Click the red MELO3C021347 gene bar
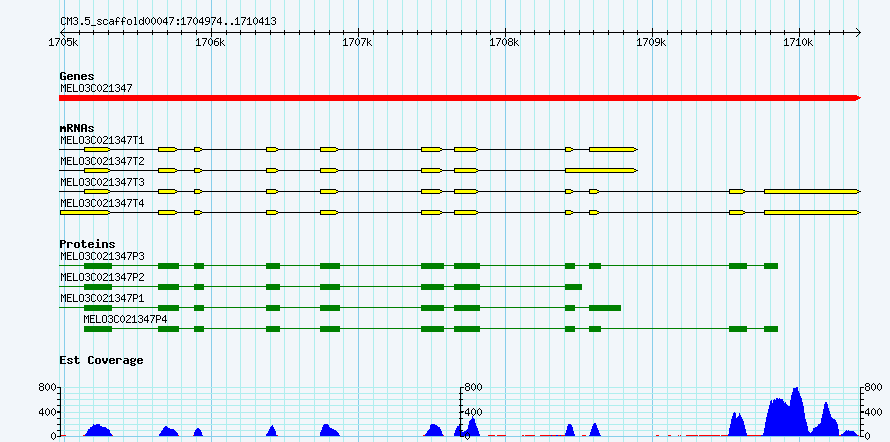 pos(460,98)
